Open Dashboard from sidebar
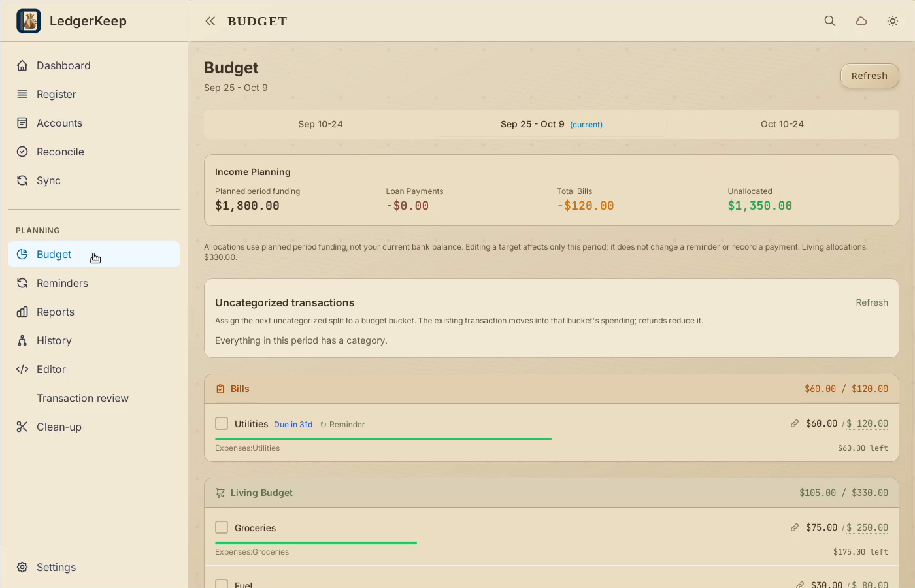Viewport: 915px width, 588px height. [x=93, y=65]
